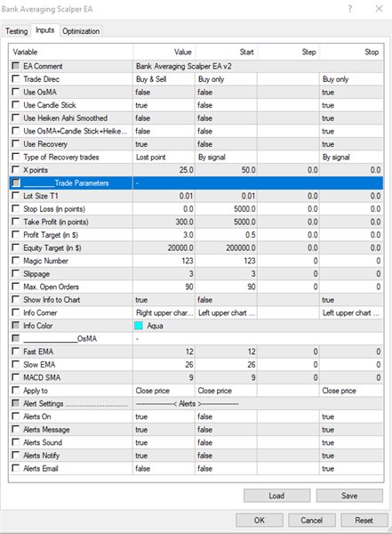
Task: Click the Stop column header
Action: coord(351,52)
